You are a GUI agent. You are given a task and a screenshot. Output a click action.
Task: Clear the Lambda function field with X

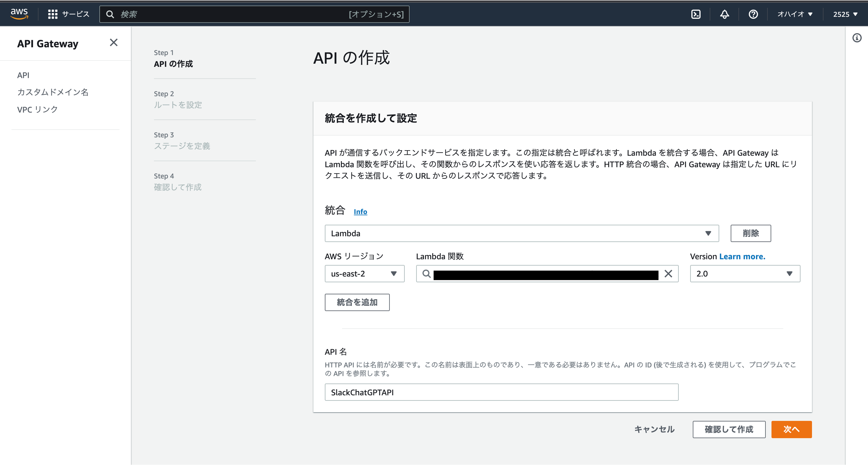[668, 273]
